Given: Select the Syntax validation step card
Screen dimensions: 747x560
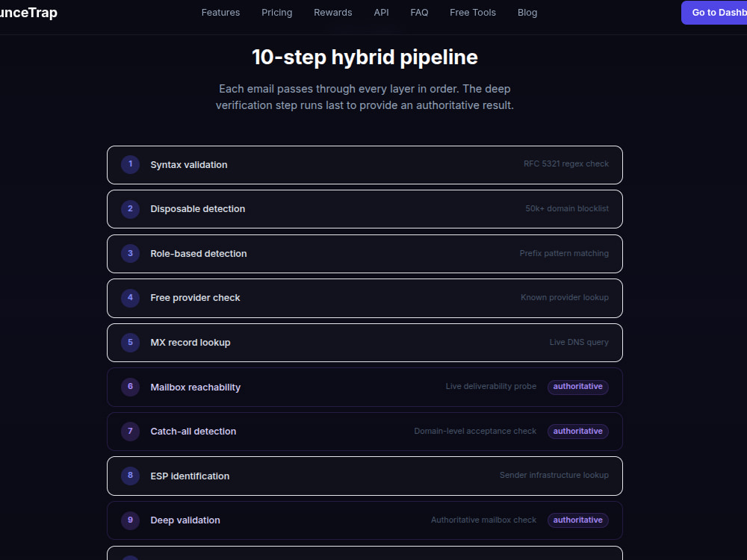Looking at the screenshot, I should coord(365,165).
